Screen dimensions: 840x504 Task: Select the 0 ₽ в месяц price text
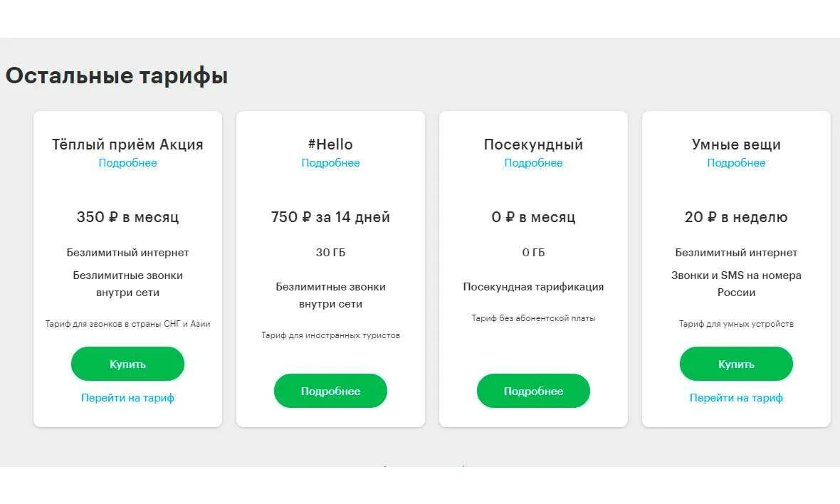click(534, 217)
